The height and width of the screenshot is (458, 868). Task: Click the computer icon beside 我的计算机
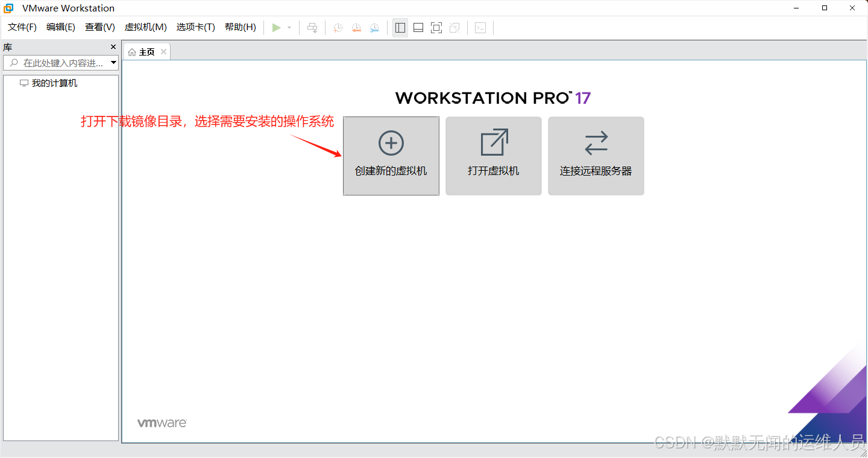point(24,83)
